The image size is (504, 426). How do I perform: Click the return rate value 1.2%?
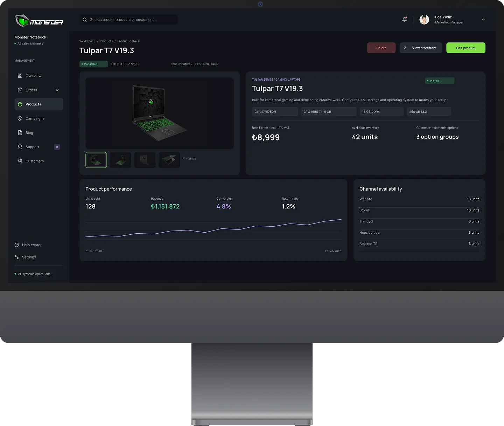288,207
